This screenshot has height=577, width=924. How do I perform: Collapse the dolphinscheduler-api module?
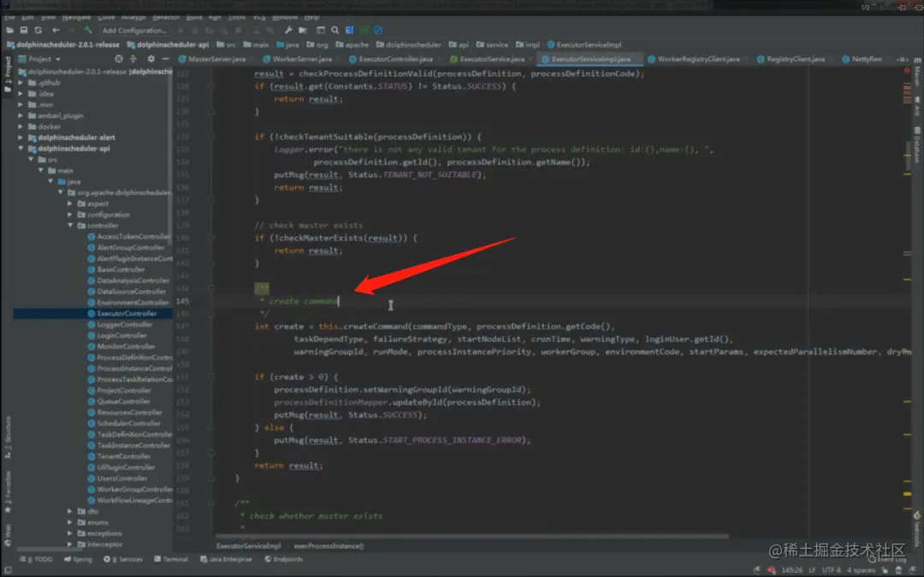(x=21, y=148)
